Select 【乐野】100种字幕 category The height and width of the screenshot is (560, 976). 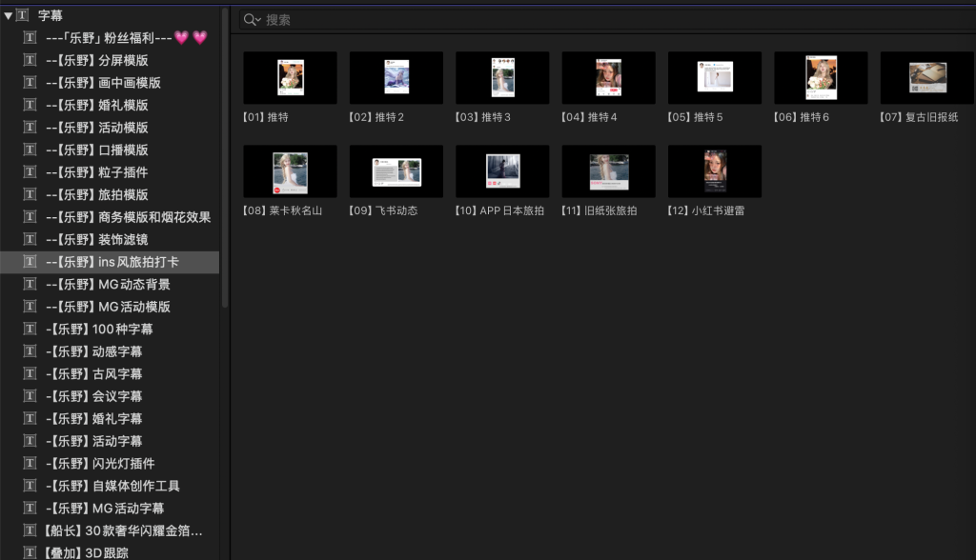click(110, 330)
